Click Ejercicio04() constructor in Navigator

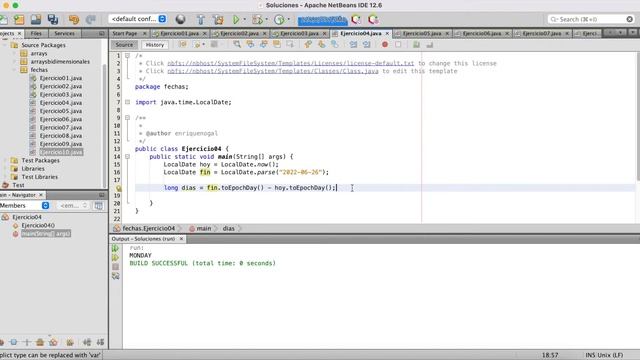[38, 225]
